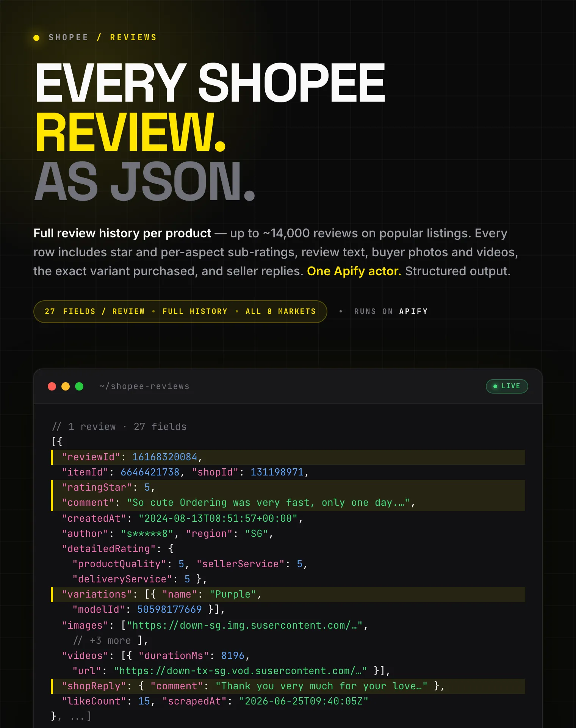Click the yellow dot beside SHOPEE breadcrumb
This screenshot has height=728, width=576.
point(36,38)
